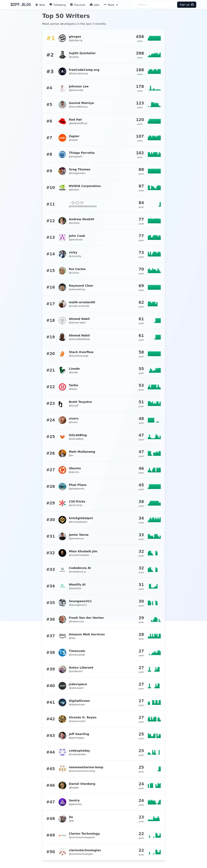The image size is (207, 868).
Task: Click the Red Hat logo avatar
Action: (62, 121)
